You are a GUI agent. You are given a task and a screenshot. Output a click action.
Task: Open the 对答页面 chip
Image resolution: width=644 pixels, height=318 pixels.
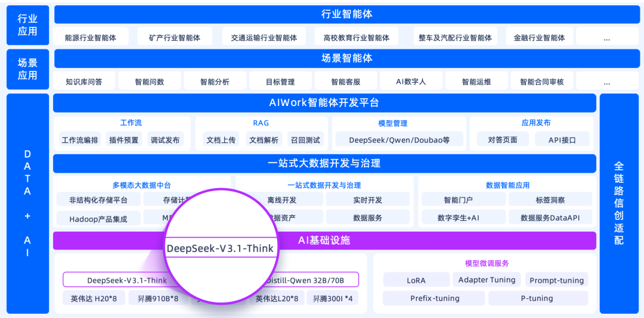click(x=503, y=139)
